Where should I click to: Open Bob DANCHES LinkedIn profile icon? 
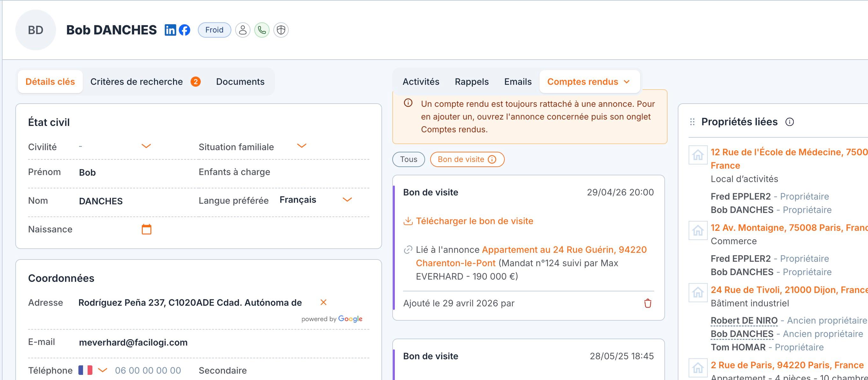coord(170,30)
